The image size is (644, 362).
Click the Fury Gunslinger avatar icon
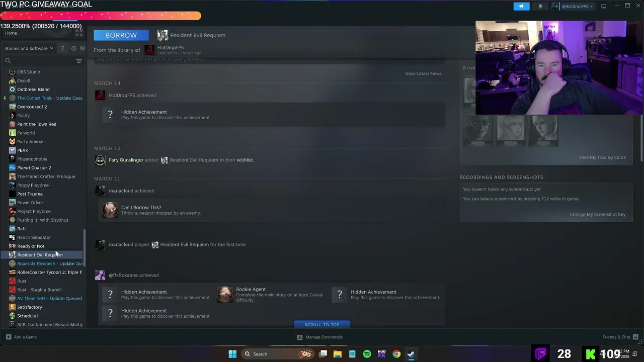pos(100,160)
